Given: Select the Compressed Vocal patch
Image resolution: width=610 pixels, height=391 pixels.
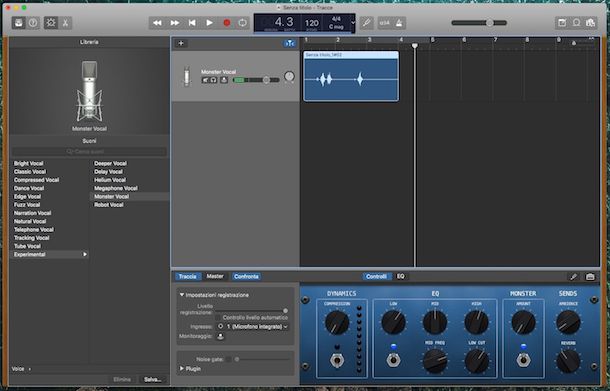Looking at the screenshot, I should (x=37, y=180).
